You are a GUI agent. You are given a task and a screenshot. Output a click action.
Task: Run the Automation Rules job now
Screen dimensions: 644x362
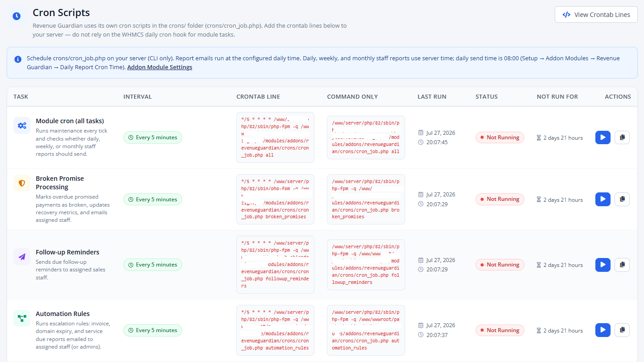point(603,330)
